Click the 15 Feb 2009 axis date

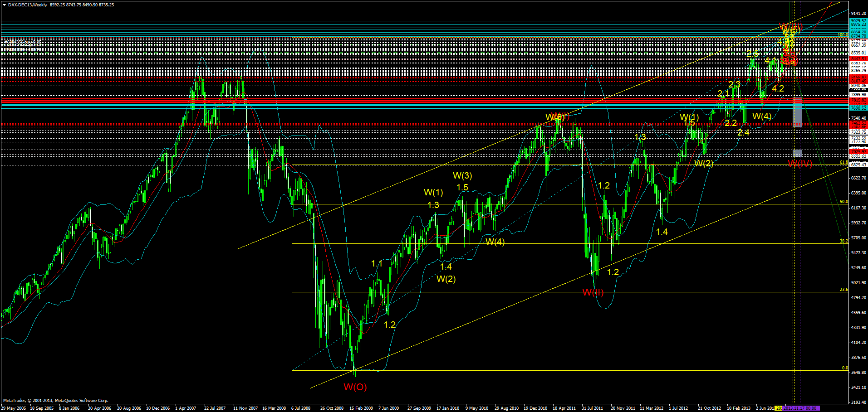tap(361, 408)
